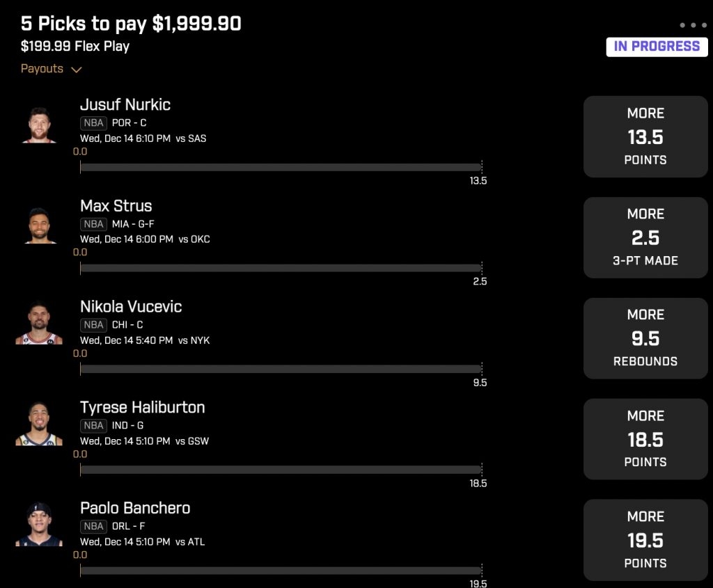Screen dimensions: 713x588
Task: Click the NBA league tag beside MIA - G-F
Action: tap(94, 224)
